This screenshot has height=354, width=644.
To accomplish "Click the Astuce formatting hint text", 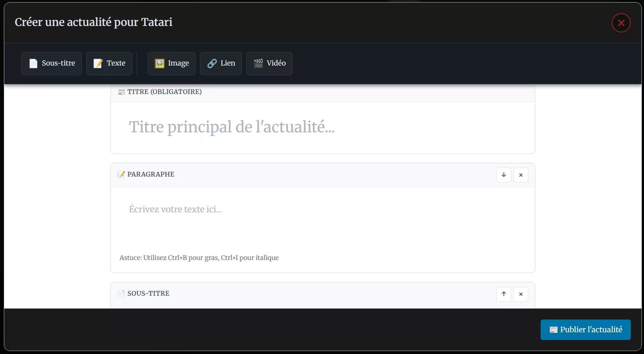I will click(199, 258).
